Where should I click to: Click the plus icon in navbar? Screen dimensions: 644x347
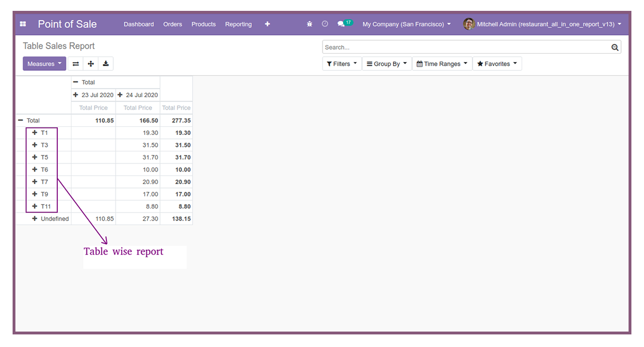[267, 24]
